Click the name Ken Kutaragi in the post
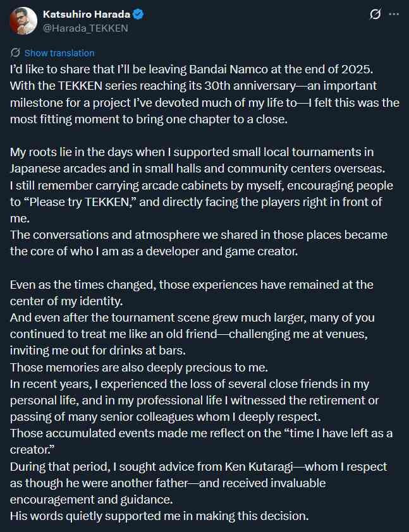 259,466
